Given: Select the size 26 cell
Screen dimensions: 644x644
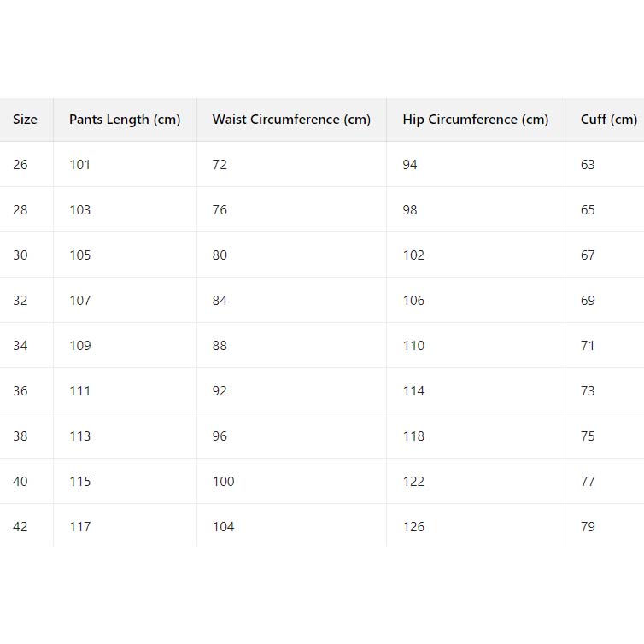Looking at the screenshot, I should (x=20, y=165).
